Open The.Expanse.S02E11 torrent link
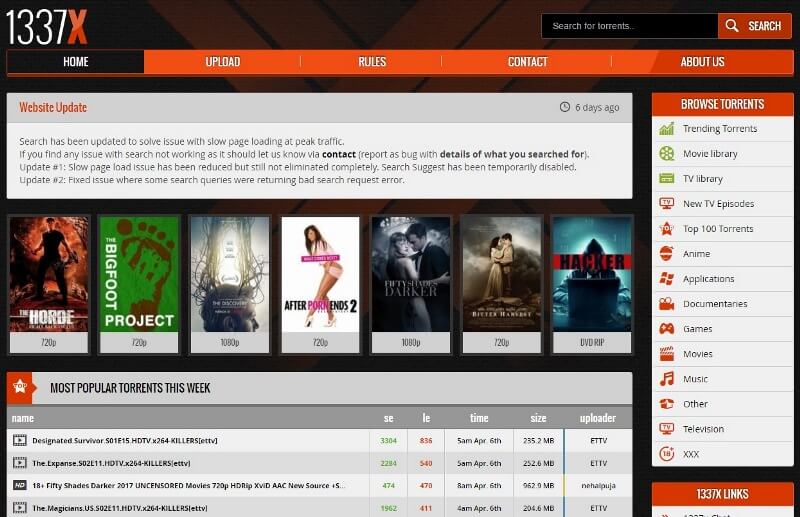Viewport: 800px width, 517px height. [x=111, y=463]
